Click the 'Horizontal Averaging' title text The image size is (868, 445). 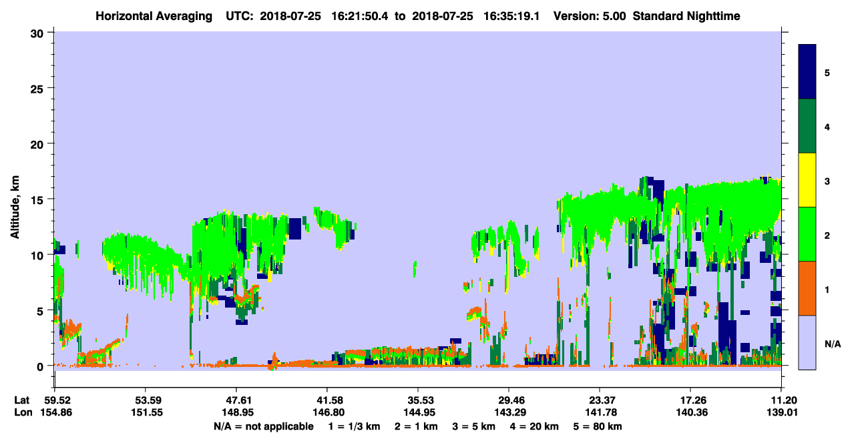[x=154, y=16]
